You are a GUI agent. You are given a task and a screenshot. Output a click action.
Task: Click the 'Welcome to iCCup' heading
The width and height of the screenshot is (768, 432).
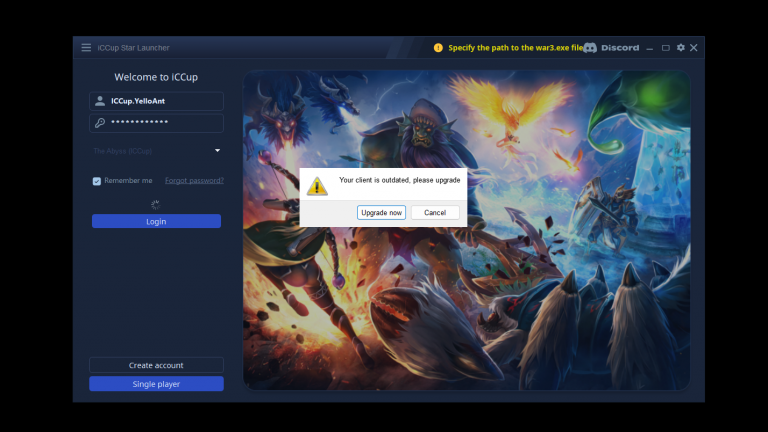click(x=156, y=77)
